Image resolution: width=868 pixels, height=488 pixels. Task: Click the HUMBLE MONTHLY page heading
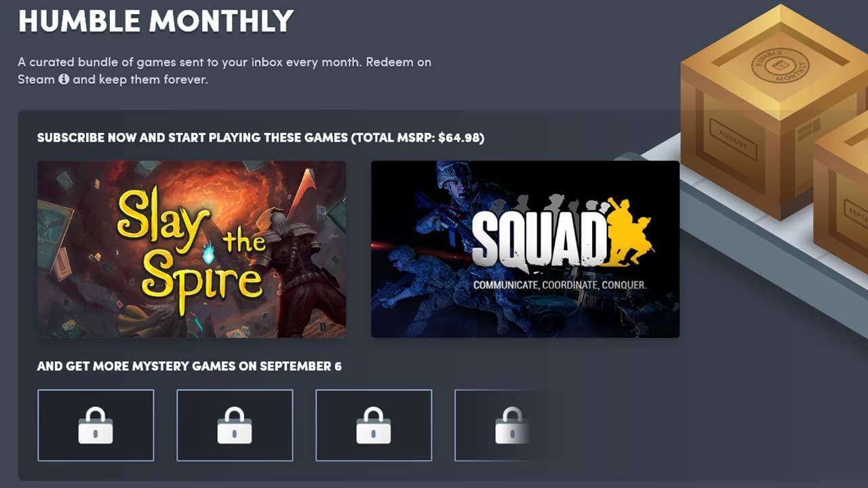(x=156, y=22)
